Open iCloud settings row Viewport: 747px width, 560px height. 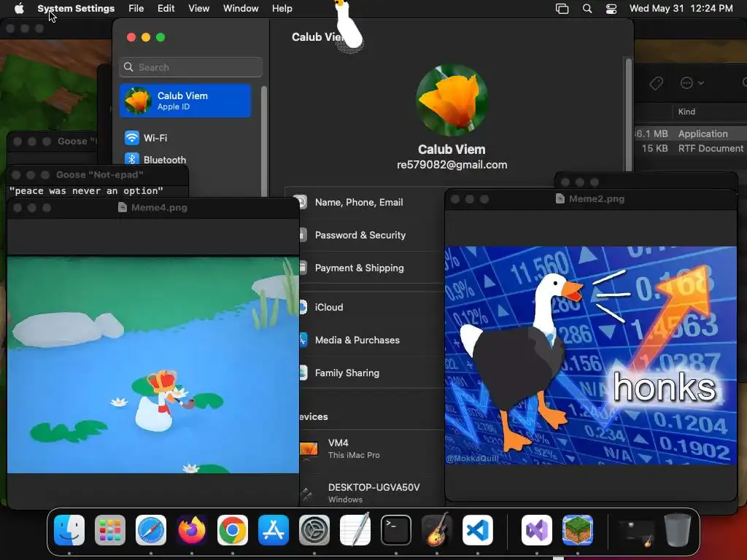pyautogui.click(x=371, y=307)
